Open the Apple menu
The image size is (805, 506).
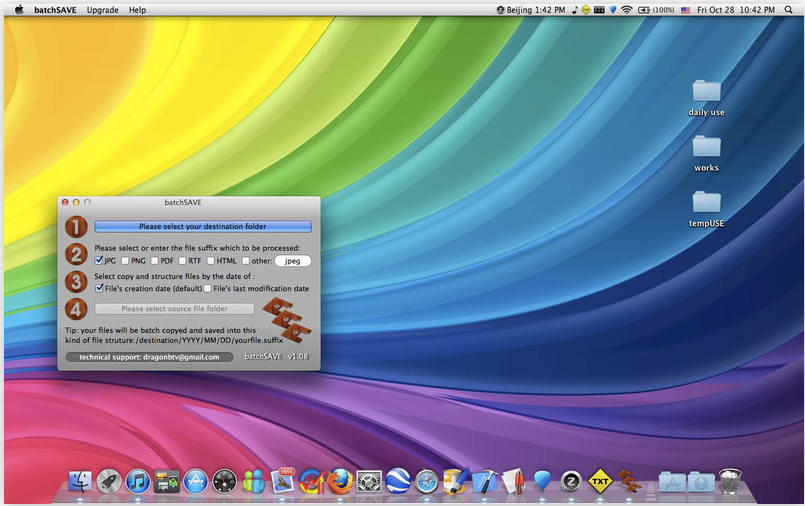tap(19, 10)
